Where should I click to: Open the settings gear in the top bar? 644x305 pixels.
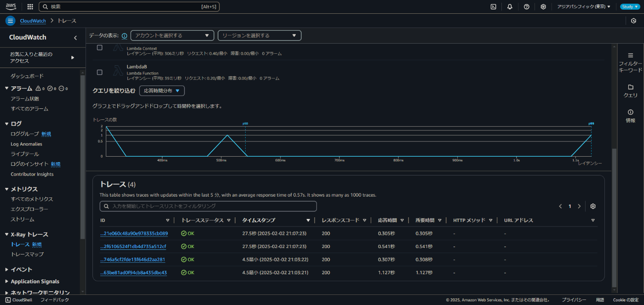543,7
